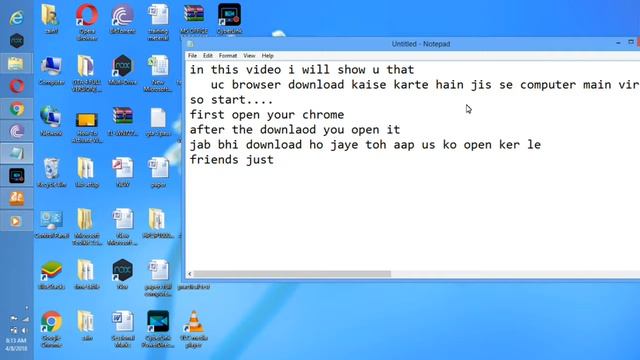Screen dimensions: 640x360
Task: Open Internet Explorer from the taskbar
Action: tap(17, 18)
